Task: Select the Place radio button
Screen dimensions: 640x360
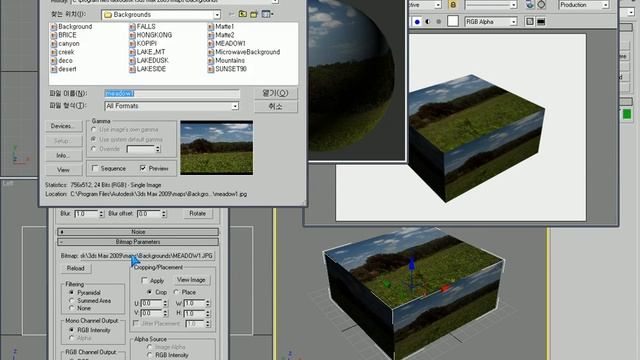Action: pos(177,292)
